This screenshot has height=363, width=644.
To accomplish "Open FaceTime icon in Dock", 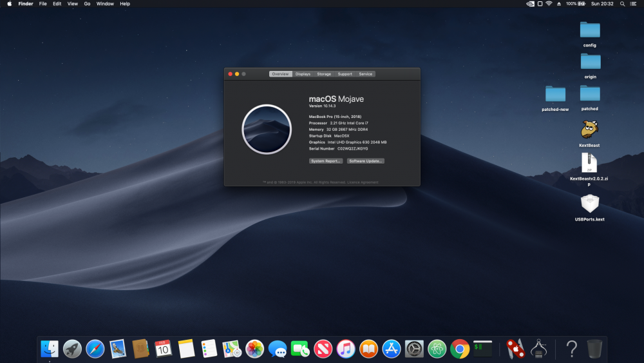I will [300, 349].
